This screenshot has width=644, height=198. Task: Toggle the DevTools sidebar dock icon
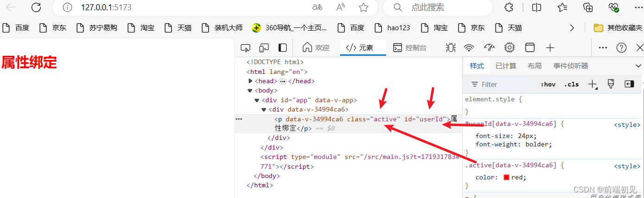pos(282,47)
